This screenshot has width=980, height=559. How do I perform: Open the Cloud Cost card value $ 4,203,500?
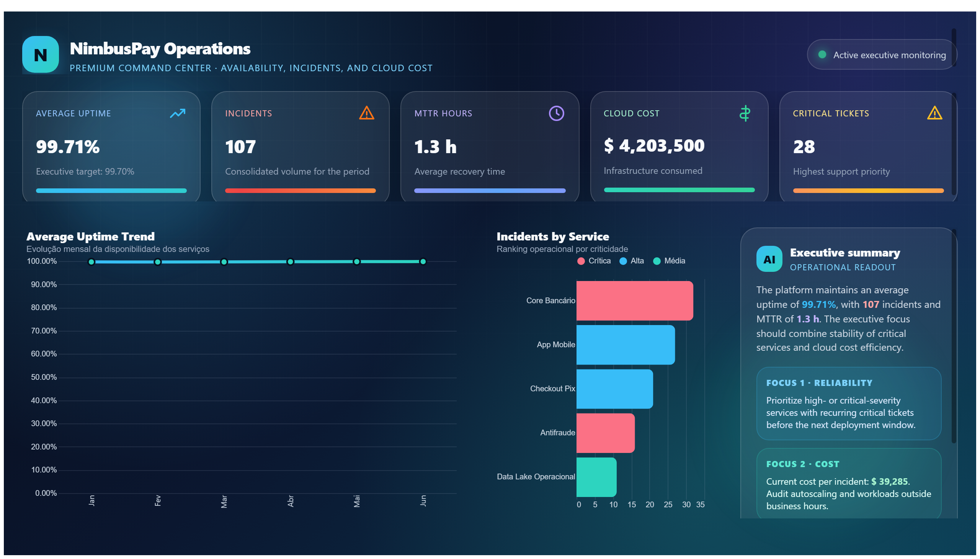tap(654, 145)
